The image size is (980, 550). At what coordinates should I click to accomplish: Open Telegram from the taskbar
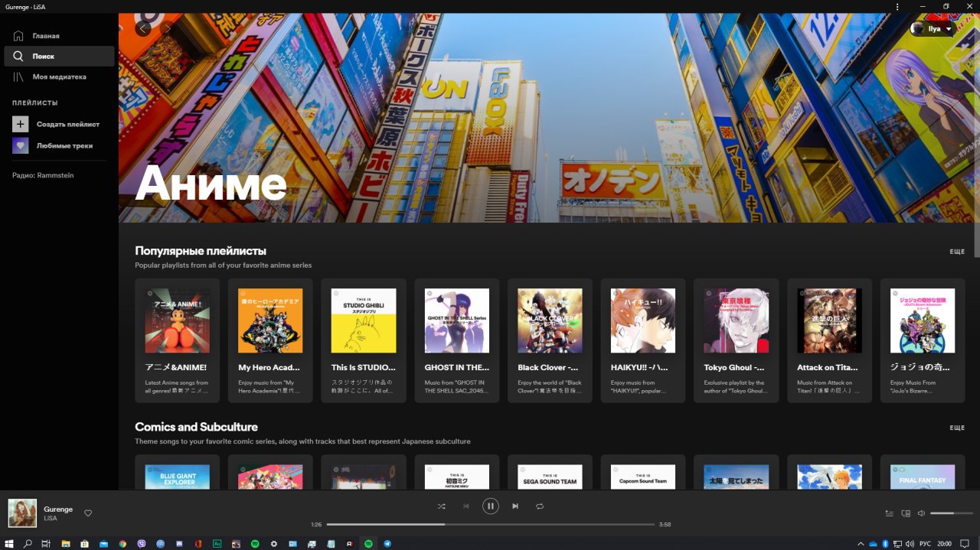click(x=387, y=543)
